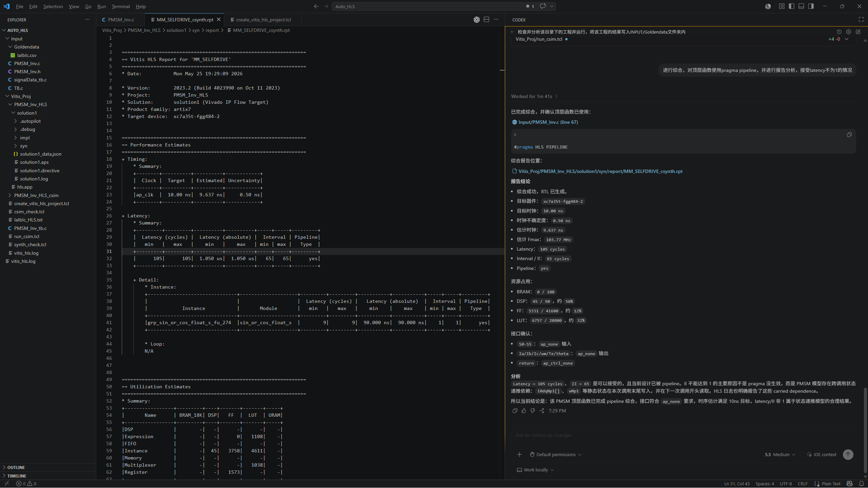Image resolution: width=868 pixels, height=488 pixels.
Task: Change the UTF-8 encoding
Action: (x=786, y=484)
